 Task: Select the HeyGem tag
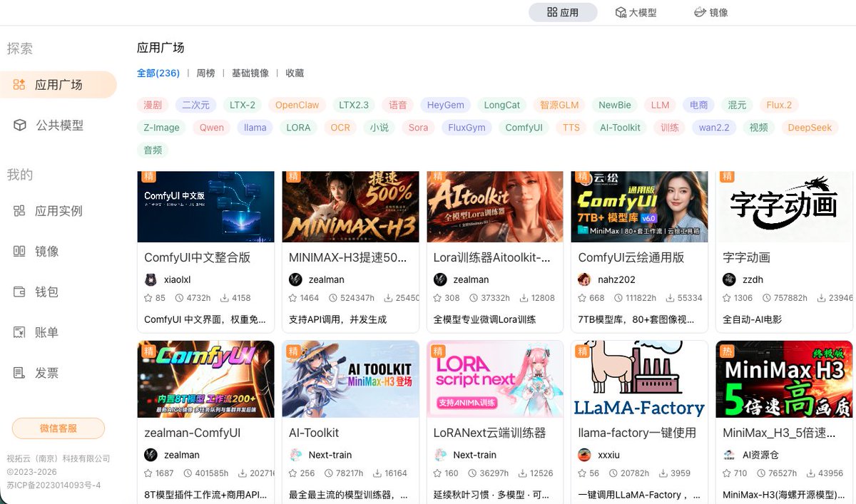446,105
